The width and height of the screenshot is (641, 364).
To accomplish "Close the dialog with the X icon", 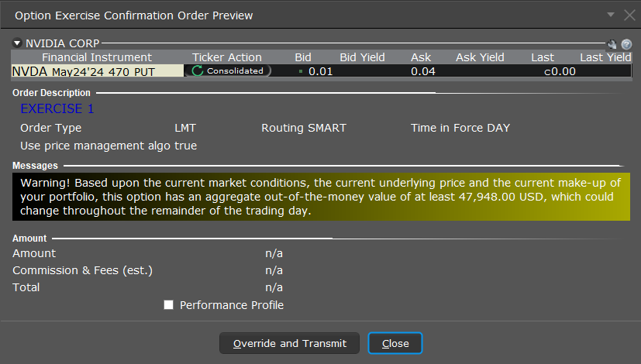I will tap(627, 15).
